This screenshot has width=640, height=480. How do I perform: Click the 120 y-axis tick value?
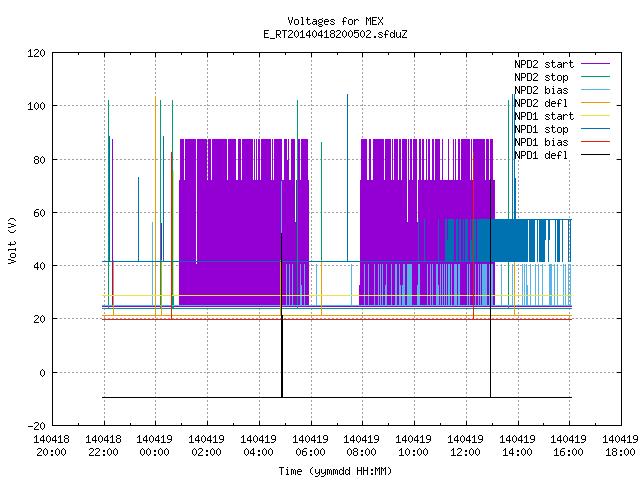click(36, 53)
